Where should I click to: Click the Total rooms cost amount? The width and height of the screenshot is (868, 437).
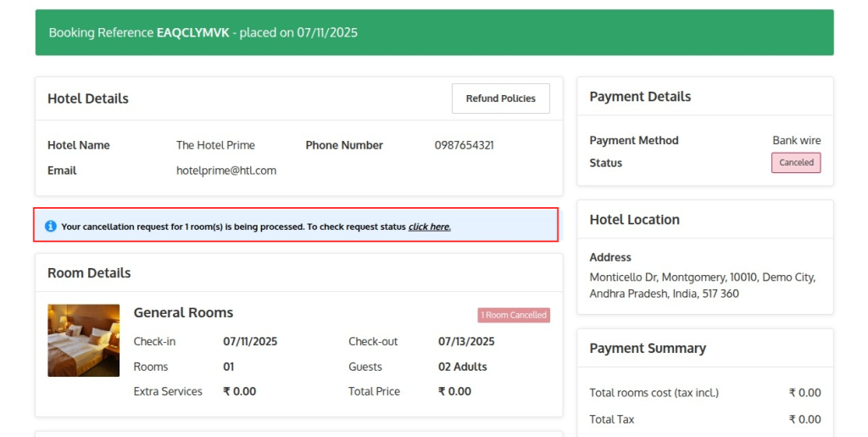tap(805, 393)
